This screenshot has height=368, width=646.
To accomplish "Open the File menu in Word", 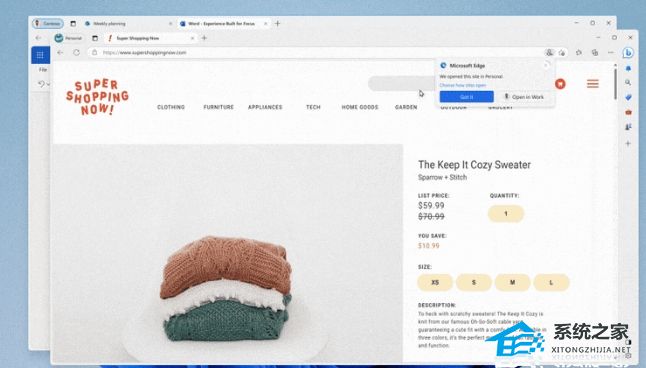I will pyautogui.click(x=43, y=70).
